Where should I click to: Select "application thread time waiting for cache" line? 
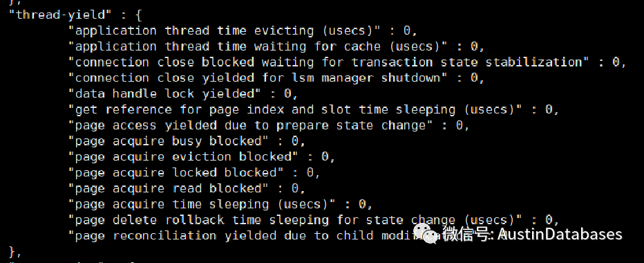(x=276, y=46)
